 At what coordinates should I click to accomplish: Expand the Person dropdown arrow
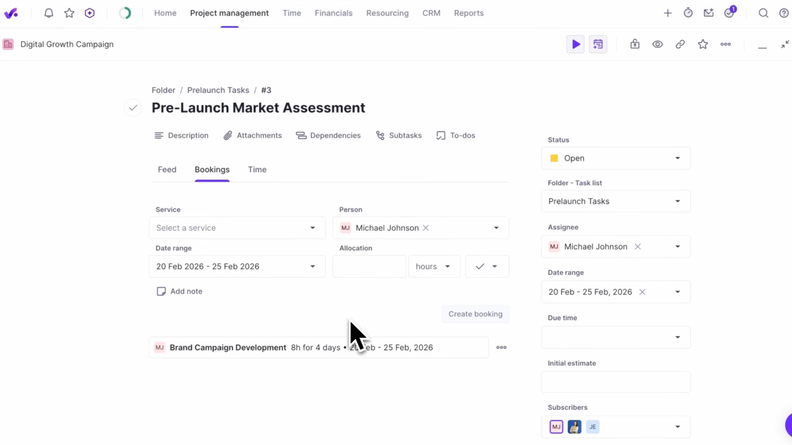[496, 228]
